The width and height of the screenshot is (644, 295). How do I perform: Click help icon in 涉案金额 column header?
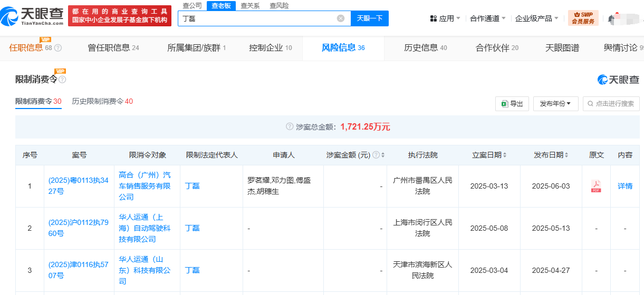[376, 155]
